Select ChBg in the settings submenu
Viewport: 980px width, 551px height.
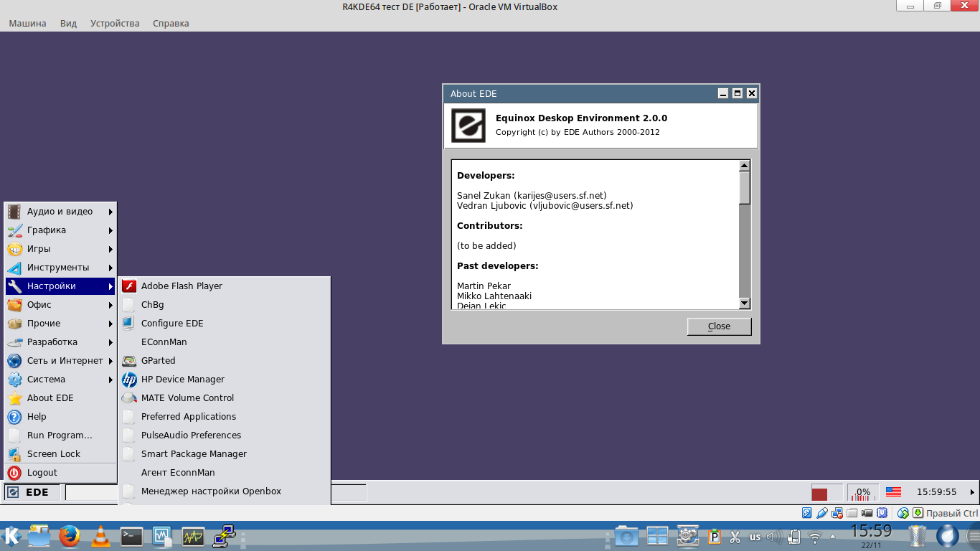pyautogui.click(x=225, y=304)
